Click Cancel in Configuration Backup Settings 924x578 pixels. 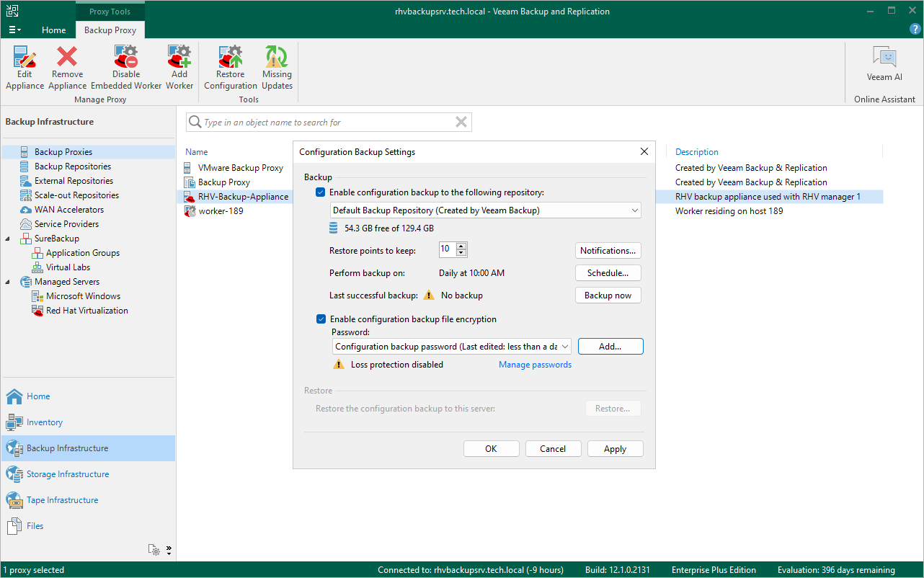pyautogui.click(x=553, y=449)
